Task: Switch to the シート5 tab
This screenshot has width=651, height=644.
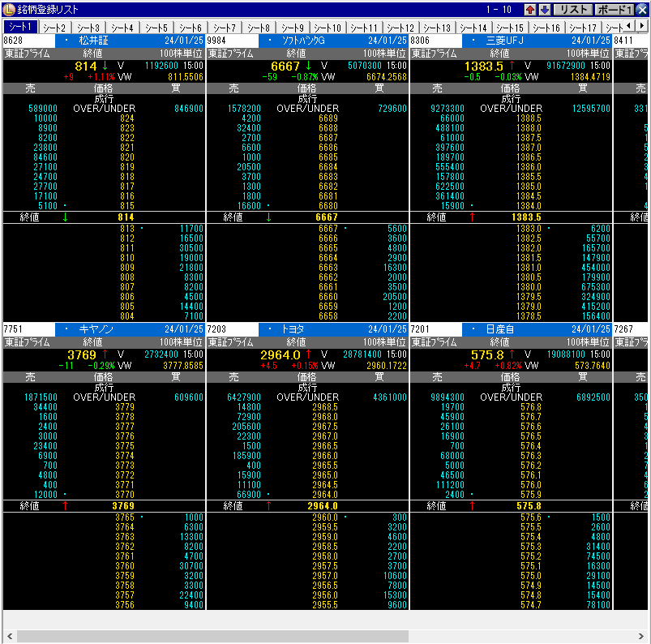Action: [156, 28]
